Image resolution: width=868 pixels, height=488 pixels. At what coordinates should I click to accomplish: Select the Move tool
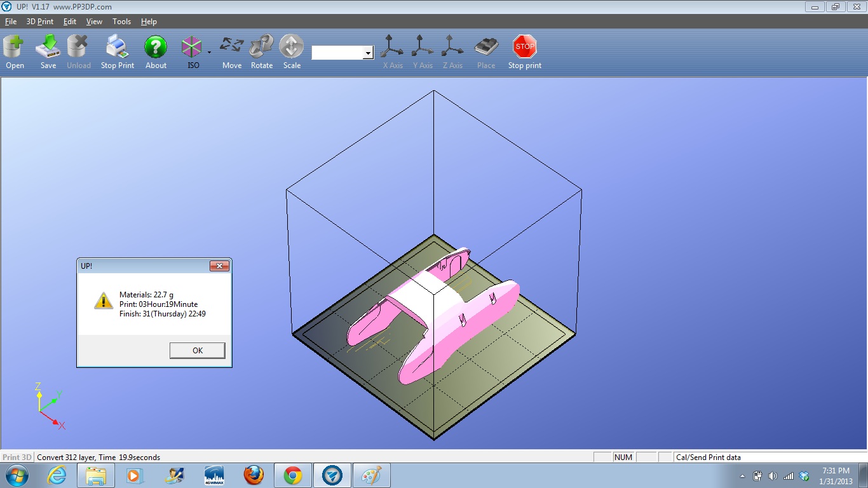[x=232, y=46]
